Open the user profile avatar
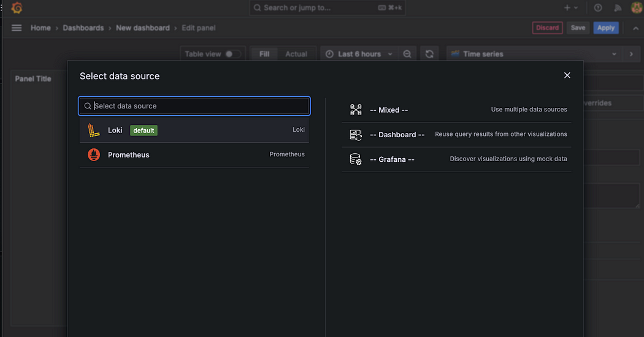644x337 pixels. coord(637,8)
